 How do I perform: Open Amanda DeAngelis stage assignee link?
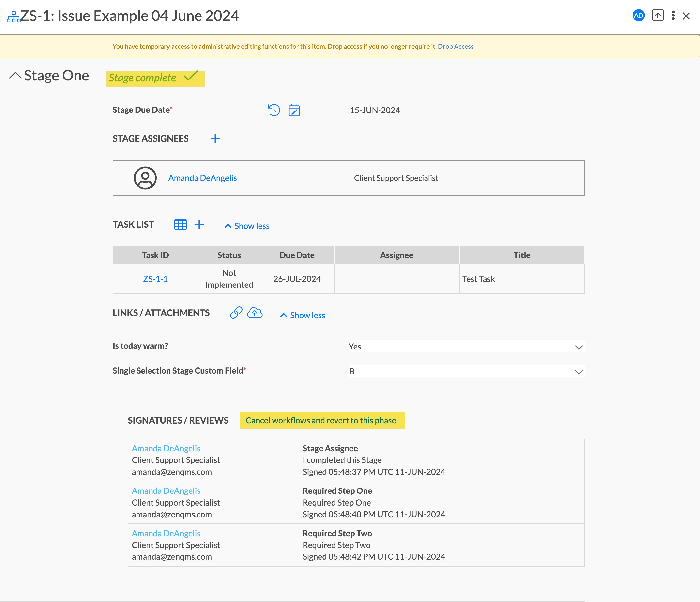click(202, 178)
